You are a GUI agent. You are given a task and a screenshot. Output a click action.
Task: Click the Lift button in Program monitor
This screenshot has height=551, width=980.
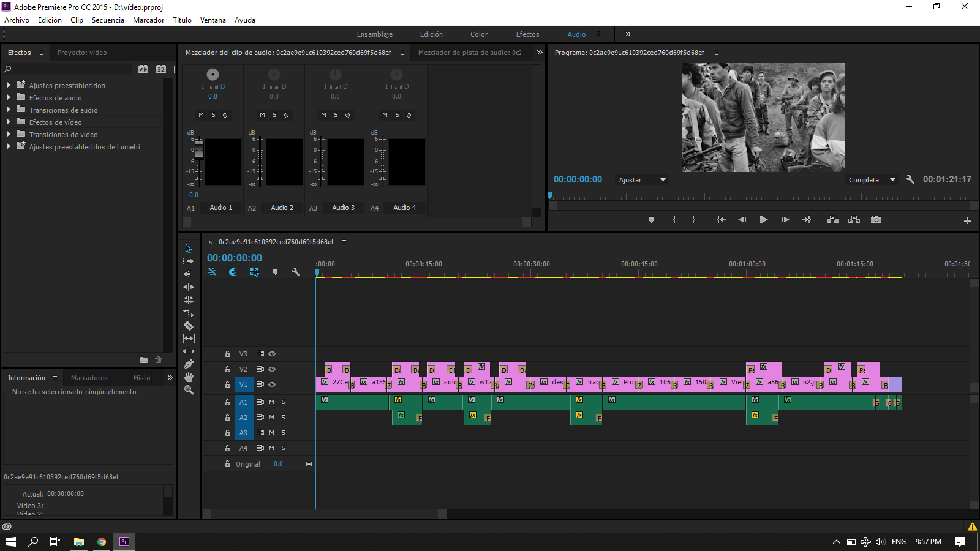[x=832, y=220]
